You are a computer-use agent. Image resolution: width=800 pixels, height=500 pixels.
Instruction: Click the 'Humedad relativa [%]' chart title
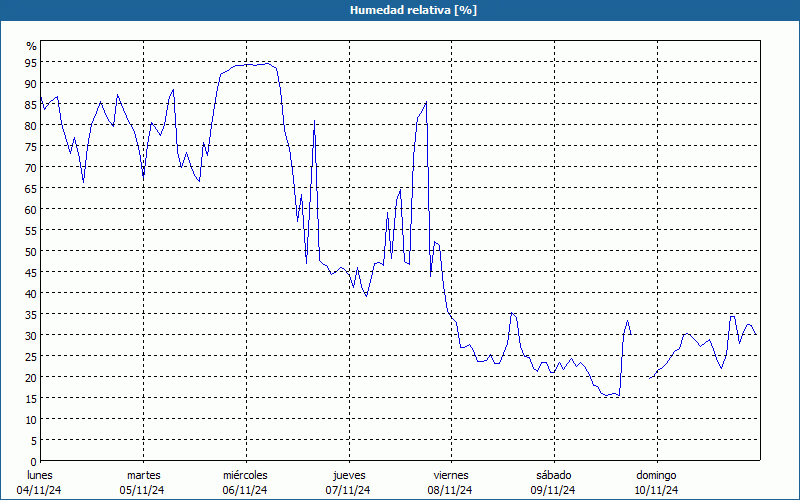click(413, 10)
